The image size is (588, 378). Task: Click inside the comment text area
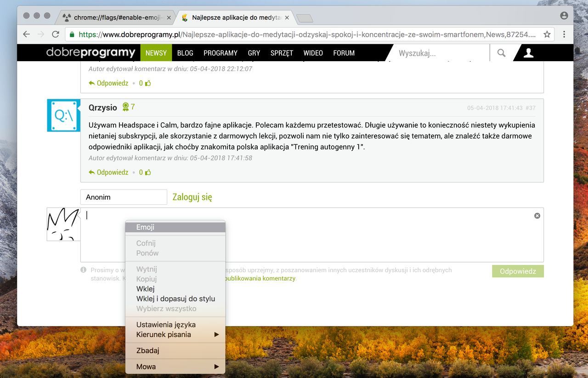[312, 235]
